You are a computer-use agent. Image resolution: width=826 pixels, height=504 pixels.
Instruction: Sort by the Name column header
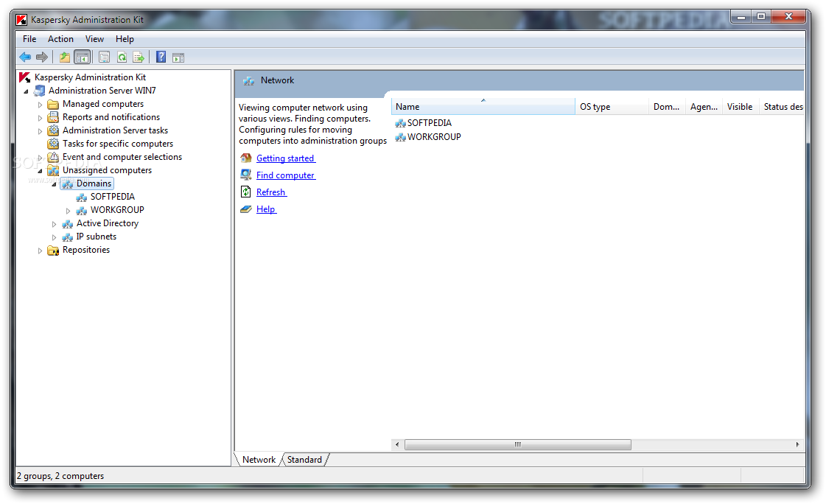point(483,106)
